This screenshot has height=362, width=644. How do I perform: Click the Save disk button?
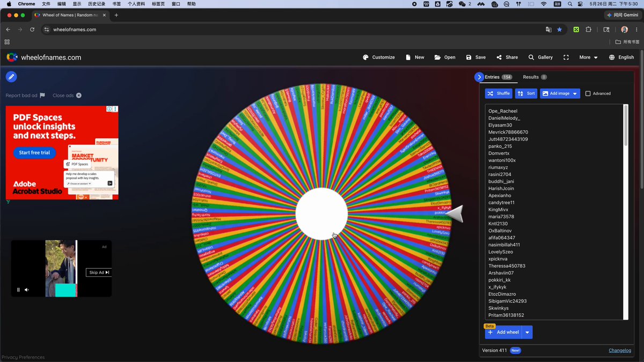475,57
